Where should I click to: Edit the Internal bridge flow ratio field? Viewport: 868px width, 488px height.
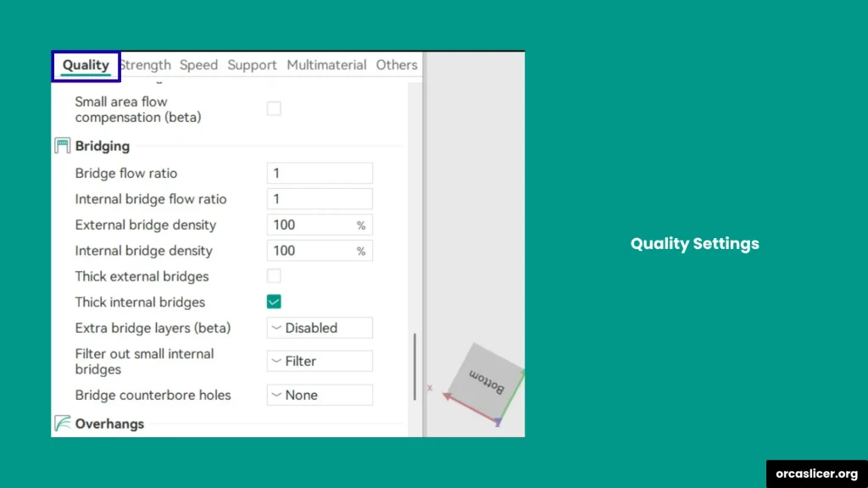tap(320, 198)
